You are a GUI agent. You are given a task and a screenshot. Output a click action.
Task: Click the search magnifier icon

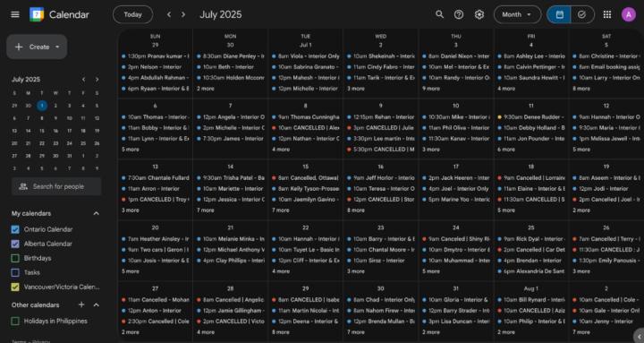439,14
